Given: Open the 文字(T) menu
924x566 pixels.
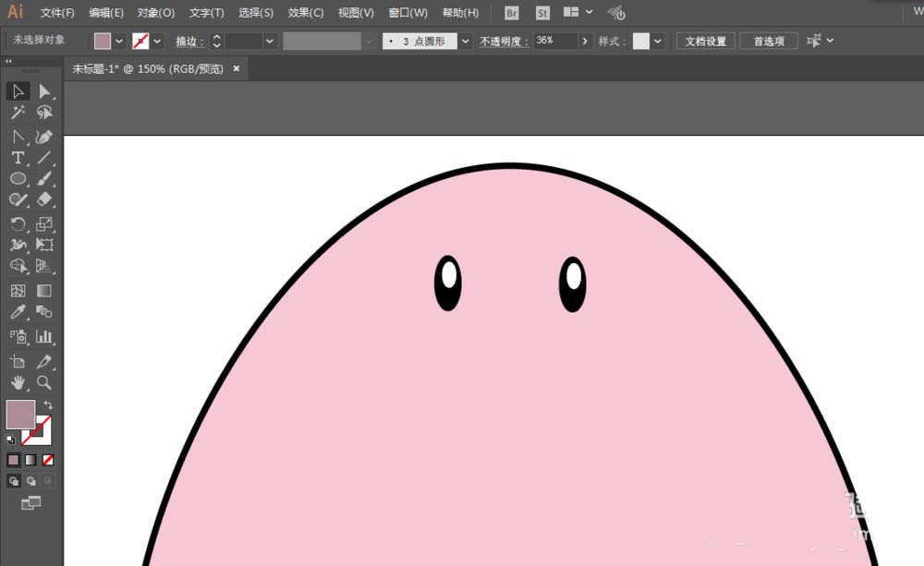Looking at the screenshot, I should (206, 12).
